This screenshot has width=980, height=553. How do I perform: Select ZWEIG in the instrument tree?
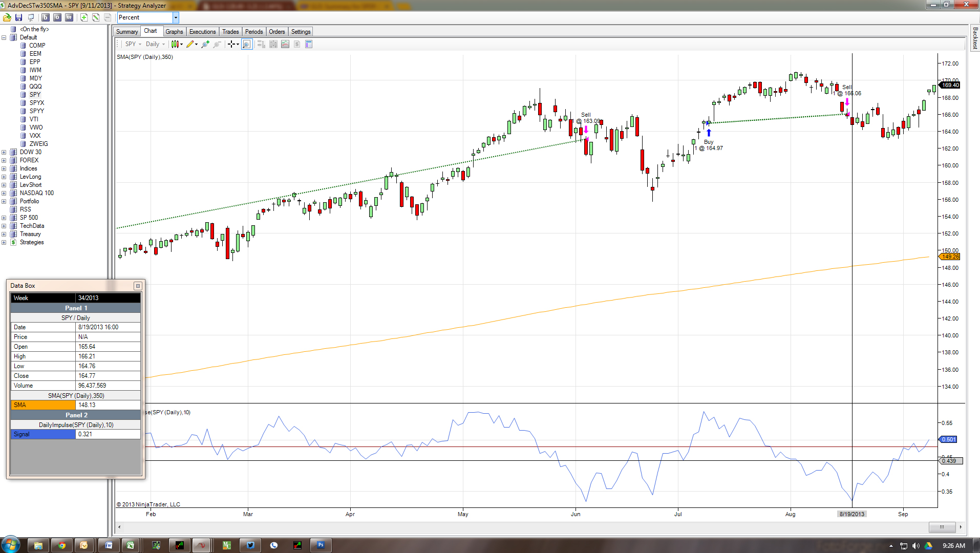coord(38,144)
